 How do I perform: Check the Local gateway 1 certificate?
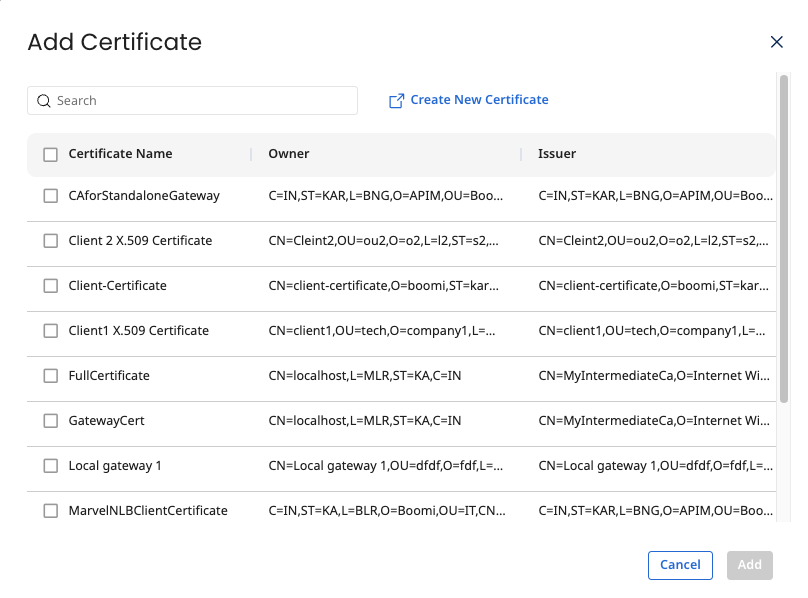tap(50, 465)
